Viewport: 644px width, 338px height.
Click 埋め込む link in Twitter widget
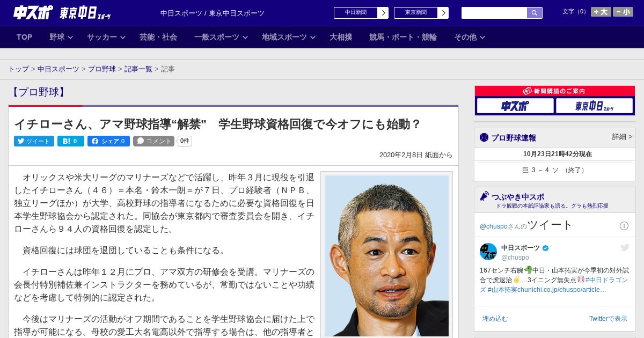[x=495, y=319]
